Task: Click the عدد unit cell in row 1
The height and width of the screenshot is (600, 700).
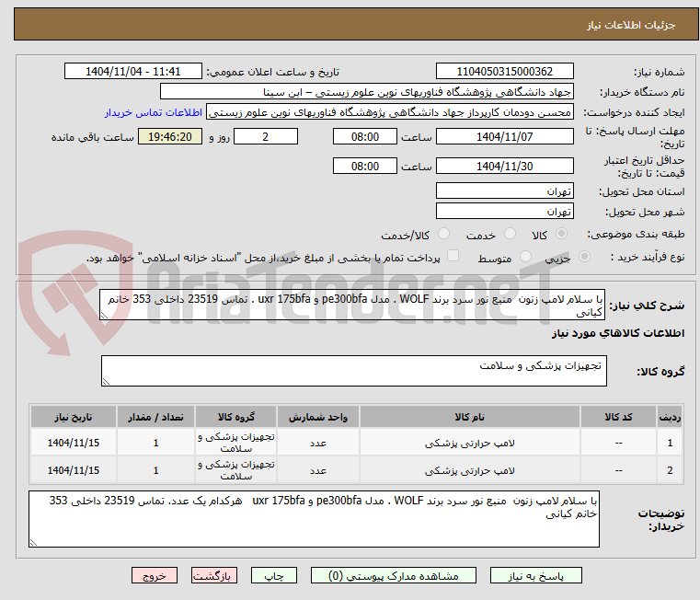Action: [x=318, y=444]
